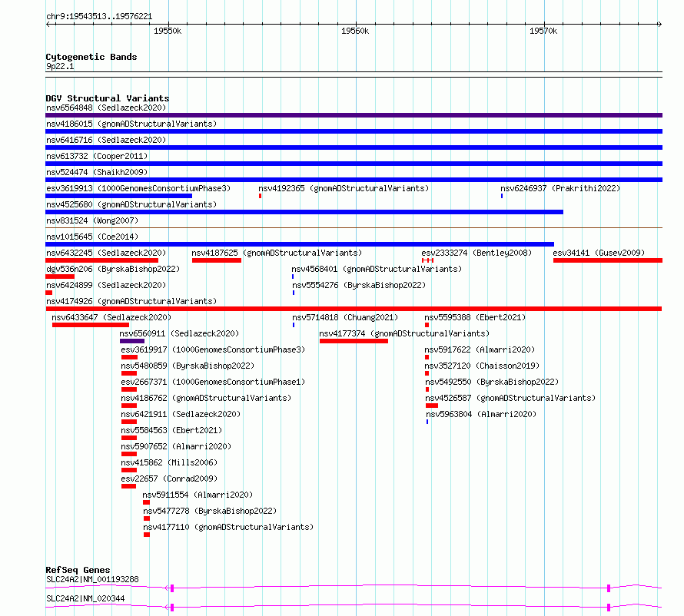Open nsv6560911 (Sedlazeck2020) label
This screenshot has width=684, height=616.
(179, 333)
